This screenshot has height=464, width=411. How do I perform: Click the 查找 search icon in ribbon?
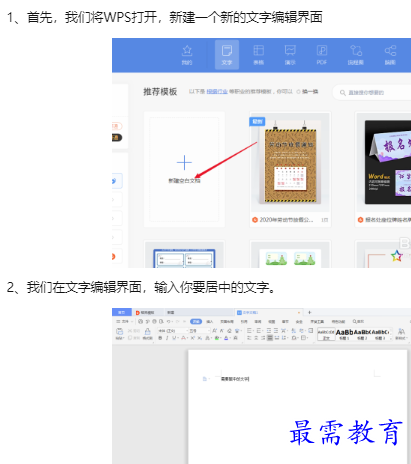pos(358,321)
